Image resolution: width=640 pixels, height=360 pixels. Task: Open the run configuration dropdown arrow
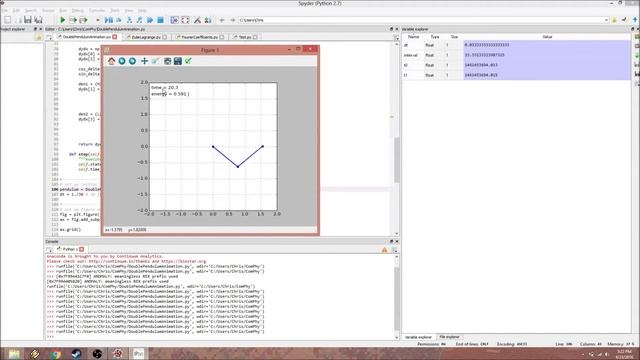tap(98, 20)
